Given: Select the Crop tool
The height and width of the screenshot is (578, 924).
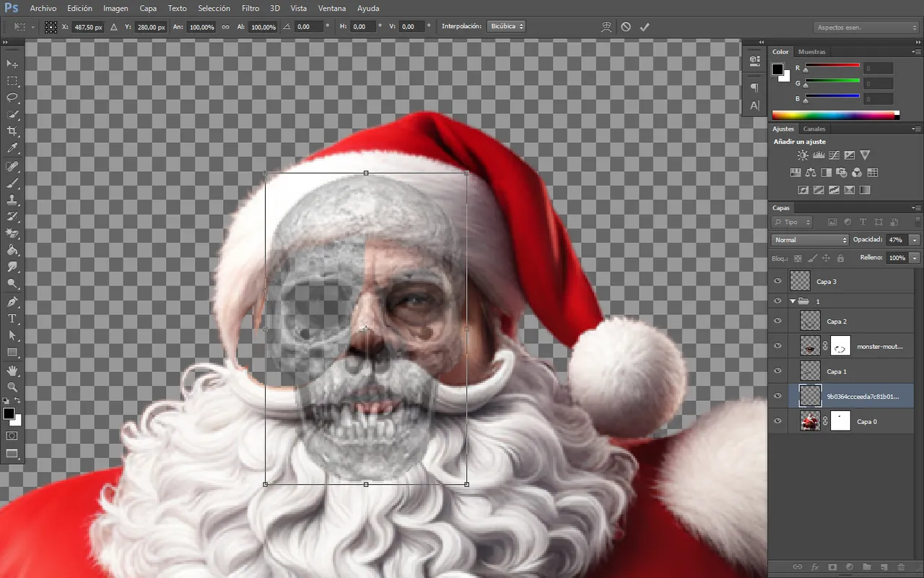Looking at the screenshot, I should click(x=12, y=131).
